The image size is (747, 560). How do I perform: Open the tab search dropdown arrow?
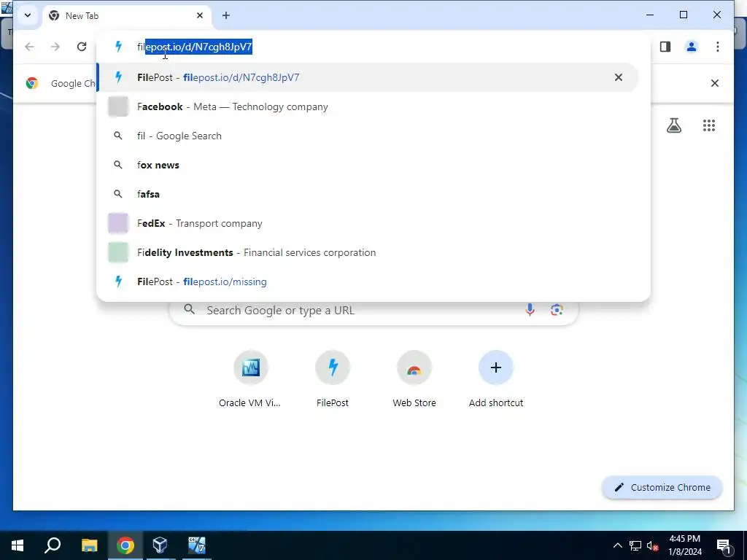28,15
